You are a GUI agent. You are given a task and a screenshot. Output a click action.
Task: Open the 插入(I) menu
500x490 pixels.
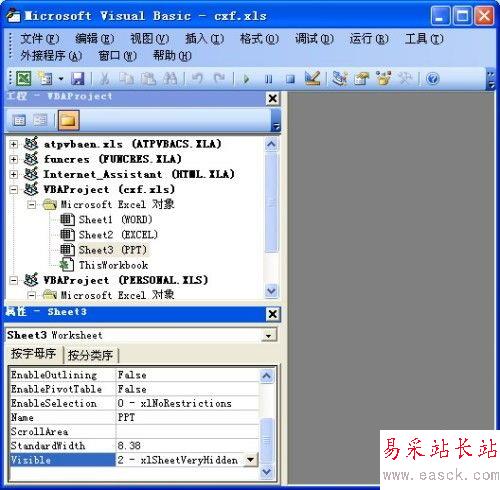click(x=204, y=39)
